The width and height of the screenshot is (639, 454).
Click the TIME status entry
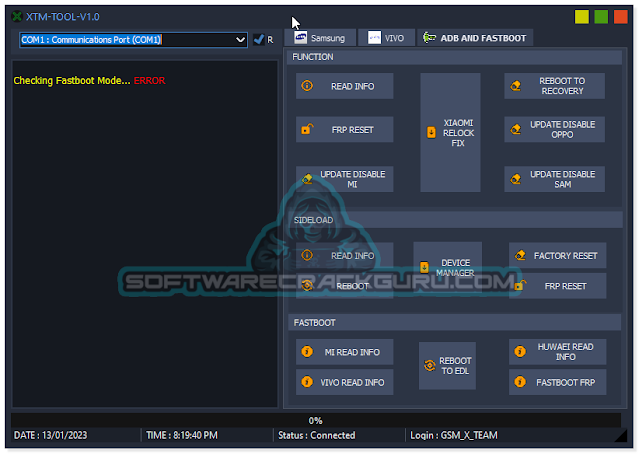[182, 435]
